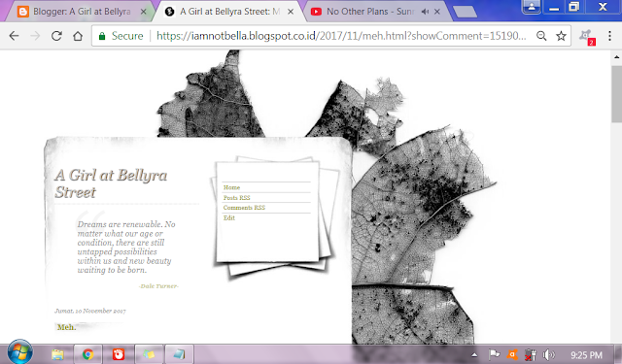Open the blue notebook taskbar icon
This screenshot has width=622, height=364.
(x=179, y=354)
